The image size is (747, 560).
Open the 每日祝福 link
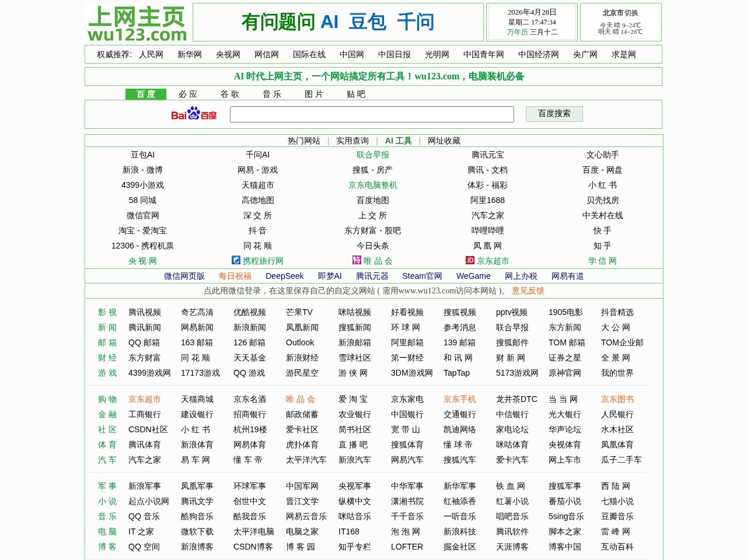point(235,276)
